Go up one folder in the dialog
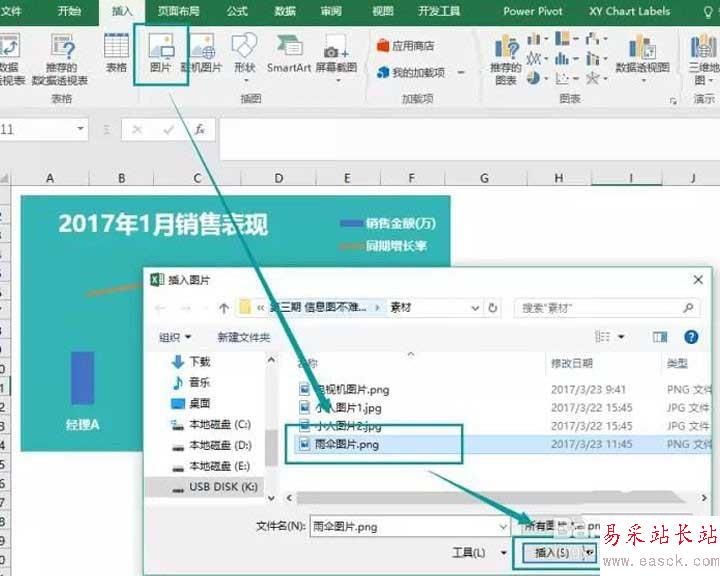This screenshot has height=576, width=720. pyautogui.click(x=224, y=308)
